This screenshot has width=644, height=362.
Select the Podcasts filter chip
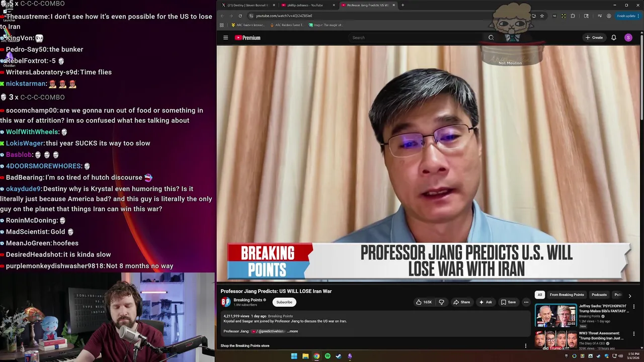599,295
